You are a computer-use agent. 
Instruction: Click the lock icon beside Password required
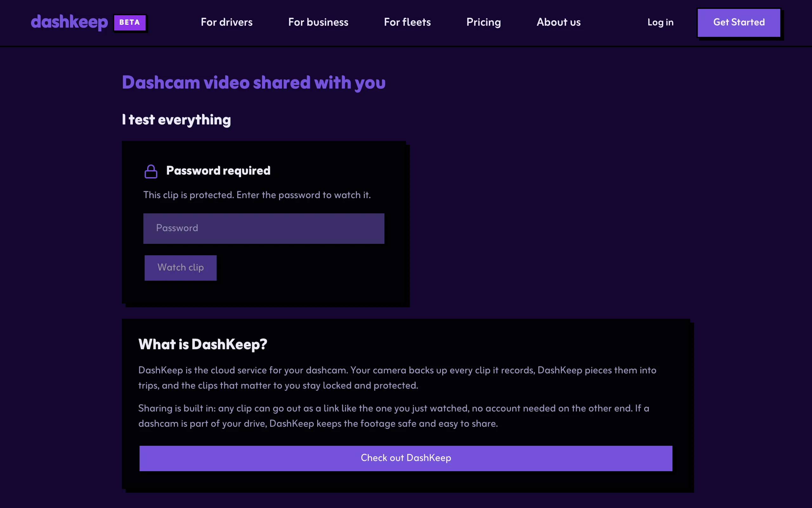point(151,171)
